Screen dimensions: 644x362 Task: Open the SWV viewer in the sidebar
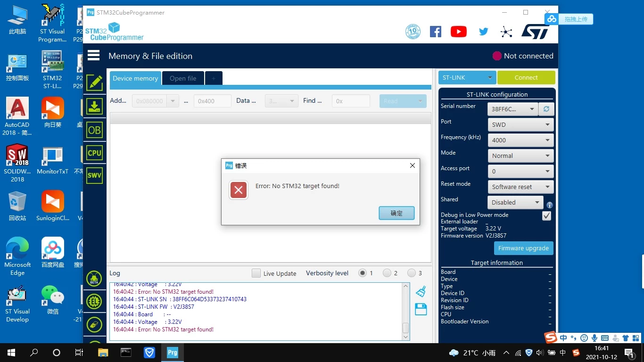(x=94, y=175)
